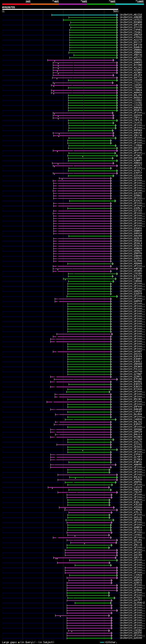Screen dimensions: 146x644
Task: Click the UniRef100_C5FEJ5 label
Action: pyautogui.click(x=131, y=120)
